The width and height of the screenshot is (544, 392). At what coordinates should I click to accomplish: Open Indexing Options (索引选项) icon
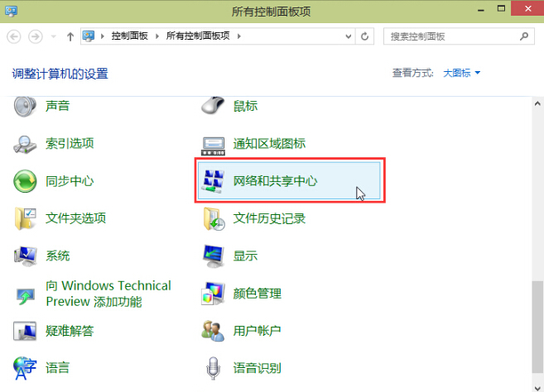click(x=26, y=144)
